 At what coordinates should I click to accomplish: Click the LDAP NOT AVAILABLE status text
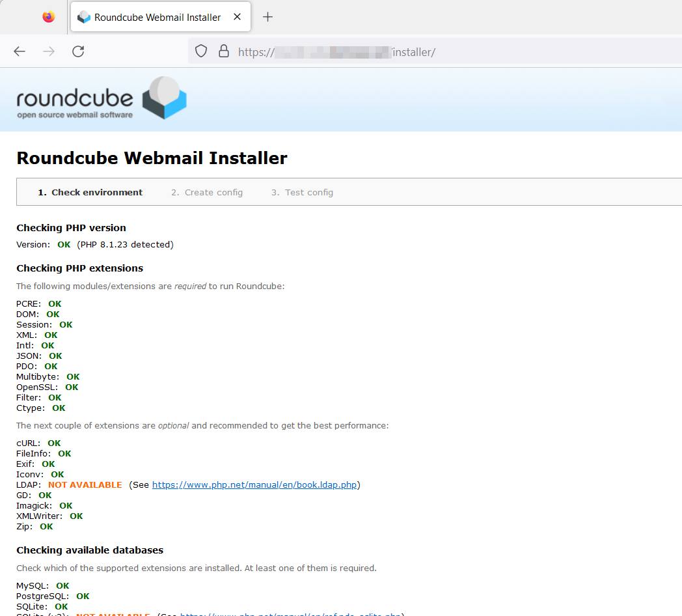85,485
